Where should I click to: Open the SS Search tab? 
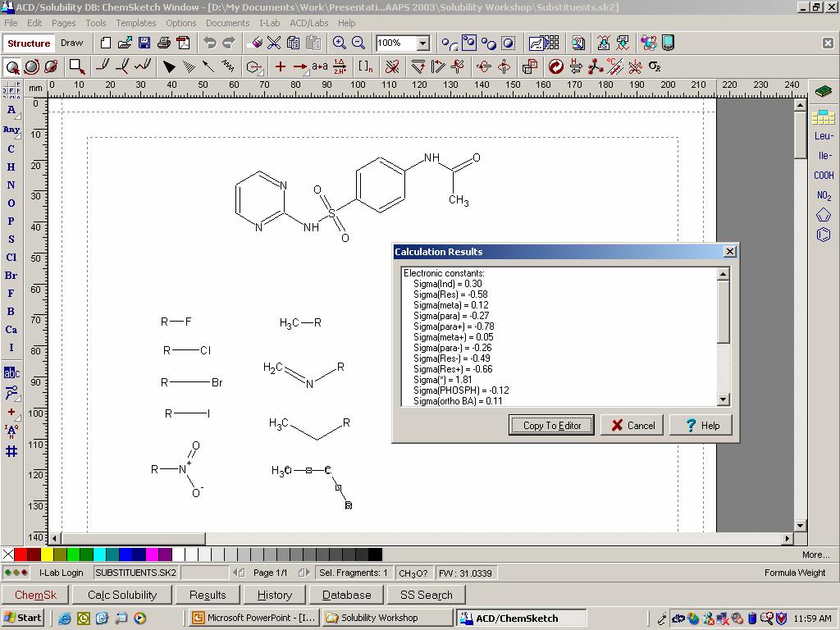click(427, 596)
